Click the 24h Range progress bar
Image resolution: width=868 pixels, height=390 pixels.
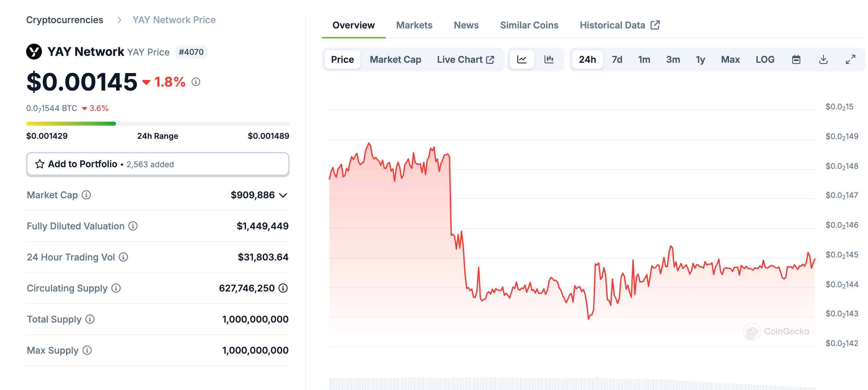pos(157,124)
